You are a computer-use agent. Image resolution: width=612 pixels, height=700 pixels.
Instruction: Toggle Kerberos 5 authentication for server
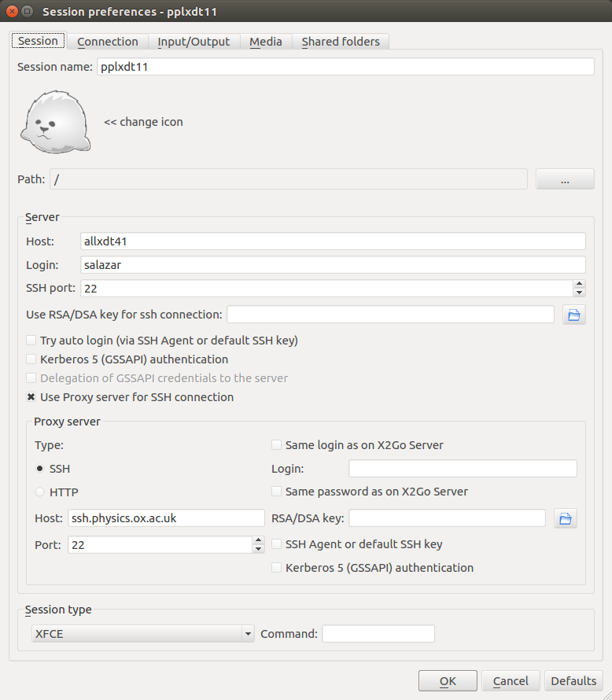[31, 359]
